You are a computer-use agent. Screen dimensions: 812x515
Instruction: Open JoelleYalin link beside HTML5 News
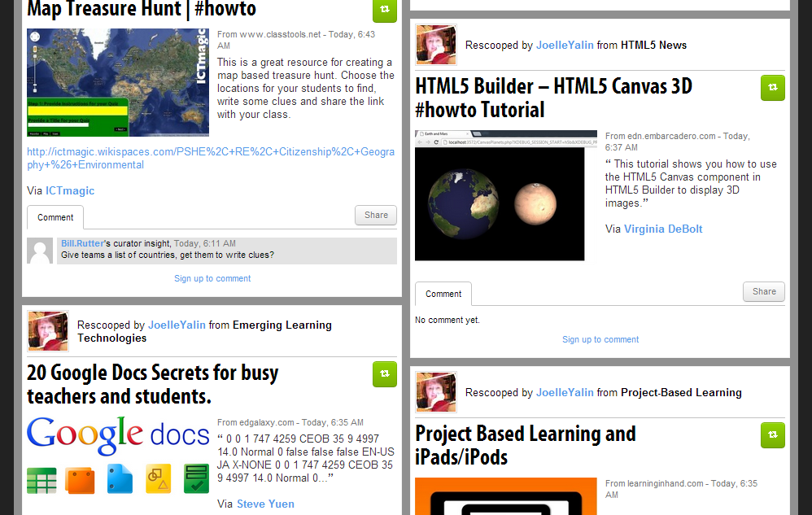coord(565,45)
